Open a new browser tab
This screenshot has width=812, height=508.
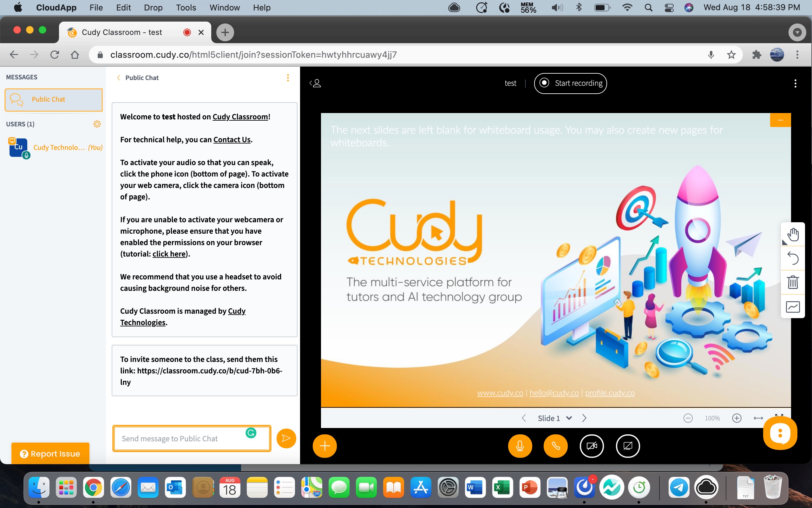click(225, 32)
